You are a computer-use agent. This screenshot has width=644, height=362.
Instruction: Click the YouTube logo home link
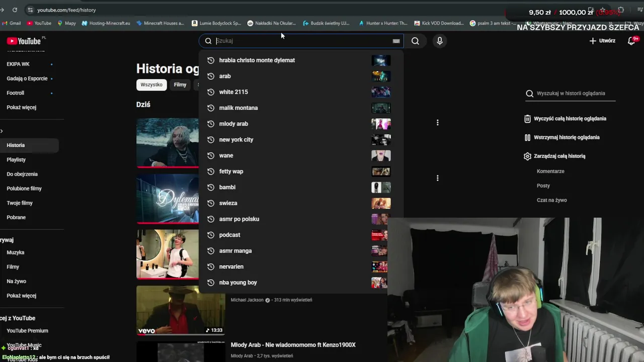[24, 41]
